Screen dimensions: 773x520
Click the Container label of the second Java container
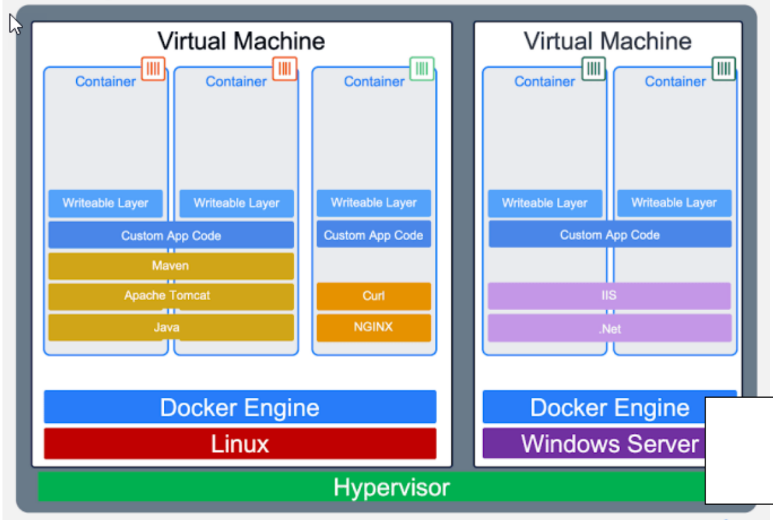coord(236,81)
